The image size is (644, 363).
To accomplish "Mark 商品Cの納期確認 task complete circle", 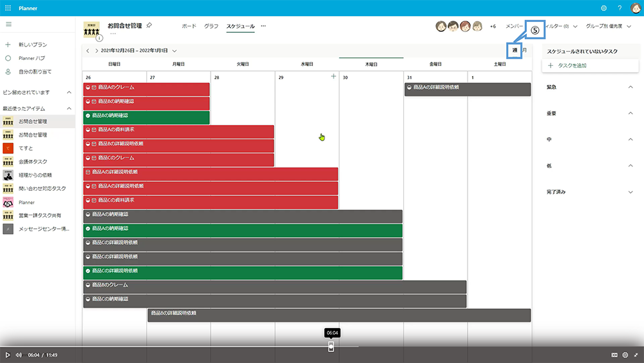I will coord(88,299).
